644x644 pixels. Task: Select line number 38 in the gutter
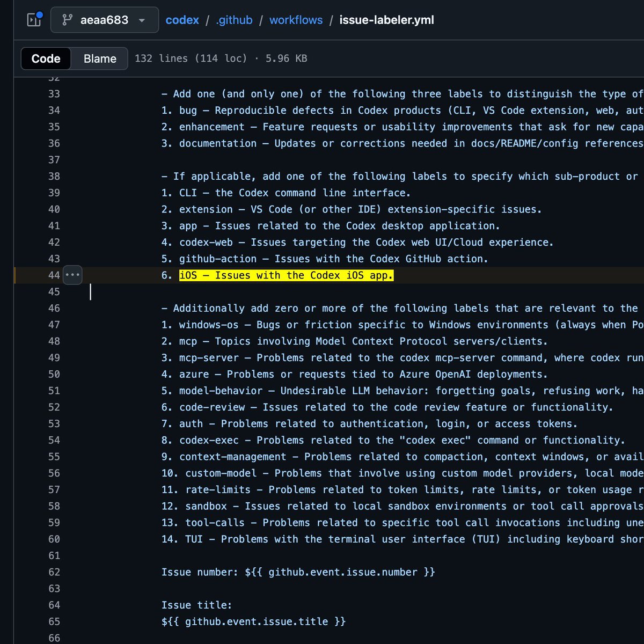coord(54,177)
